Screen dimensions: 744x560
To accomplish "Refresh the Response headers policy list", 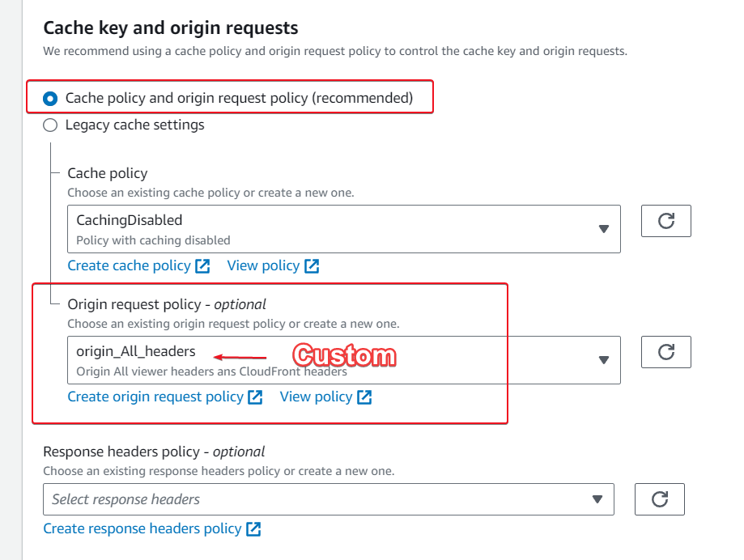I will click(x=660, y=499).
